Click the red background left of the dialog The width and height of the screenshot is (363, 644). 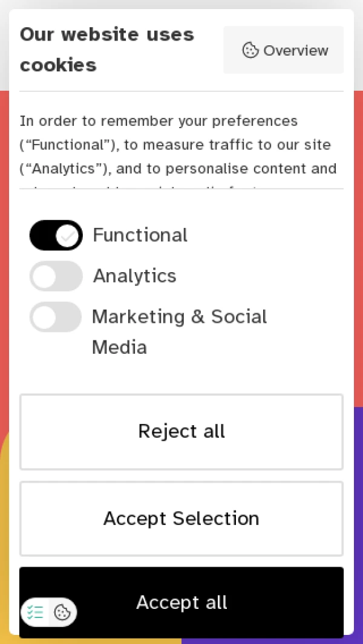pos(4,242)
